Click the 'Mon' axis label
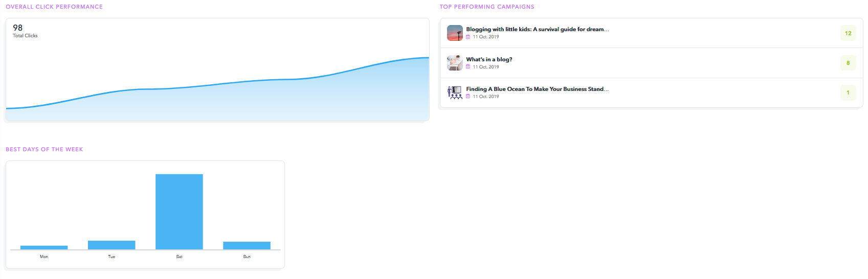Screen dimensions: 868x279 [44, 257]
